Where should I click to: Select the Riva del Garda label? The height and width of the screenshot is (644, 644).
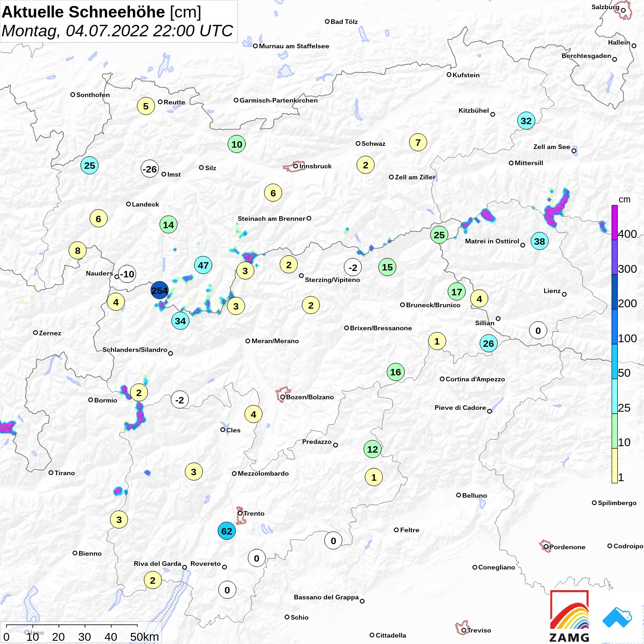(x=157, y=563)
